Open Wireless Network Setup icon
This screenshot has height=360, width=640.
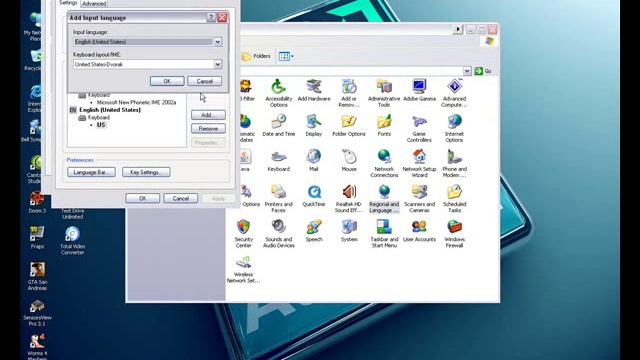click(243, 269)
